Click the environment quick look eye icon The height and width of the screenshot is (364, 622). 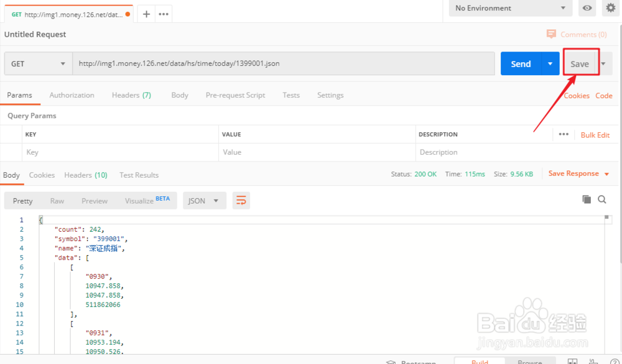587,8
